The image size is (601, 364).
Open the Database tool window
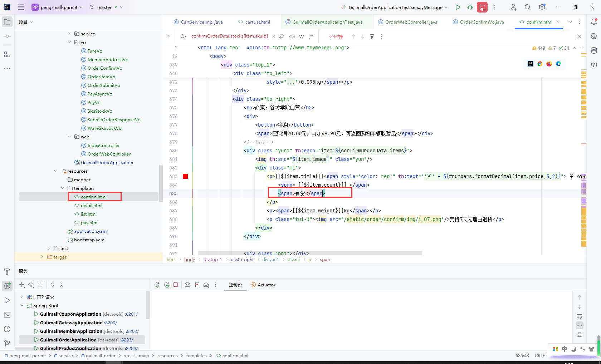click(594, 50)
